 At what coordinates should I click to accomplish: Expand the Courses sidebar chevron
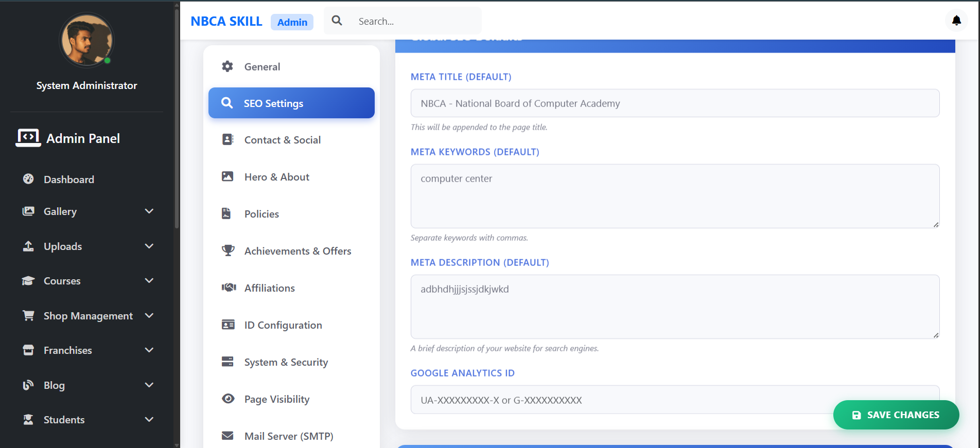pos(149,281)
